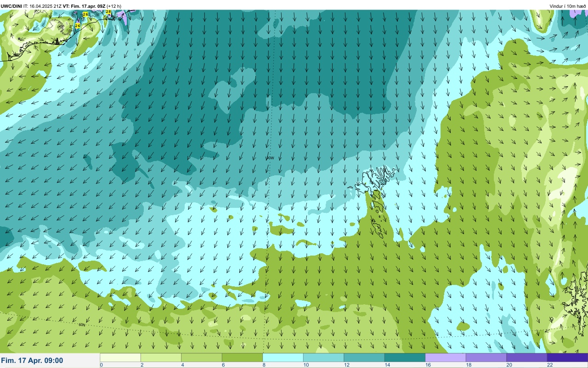Click the legend tick value 18

click(468, 365)
